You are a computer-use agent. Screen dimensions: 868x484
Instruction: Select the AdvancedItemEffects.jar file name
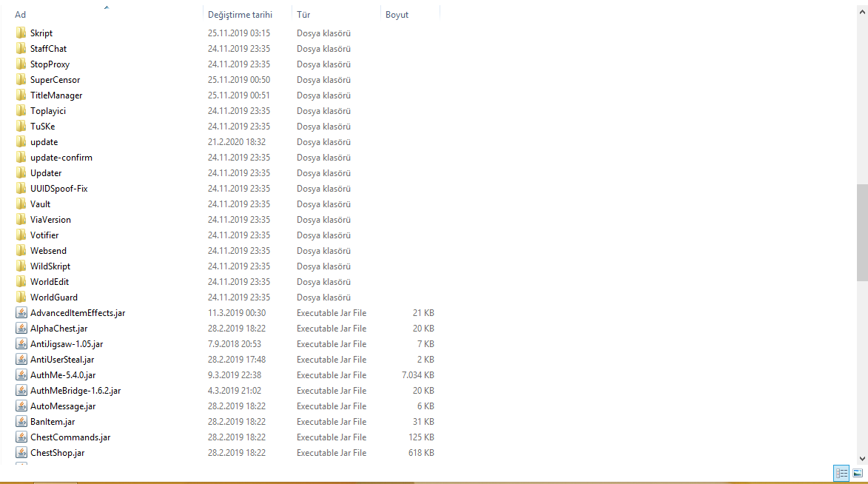pos(78,313)
